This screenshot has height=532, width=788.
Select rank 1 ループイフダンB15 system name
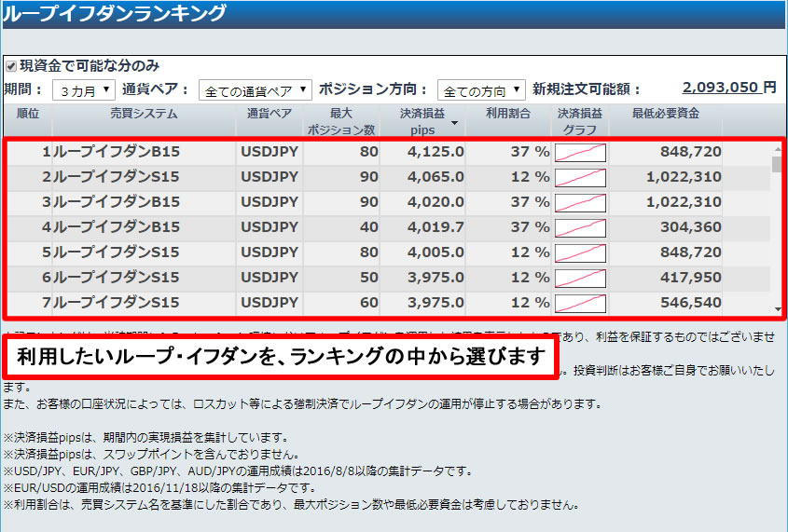(116, 152)
